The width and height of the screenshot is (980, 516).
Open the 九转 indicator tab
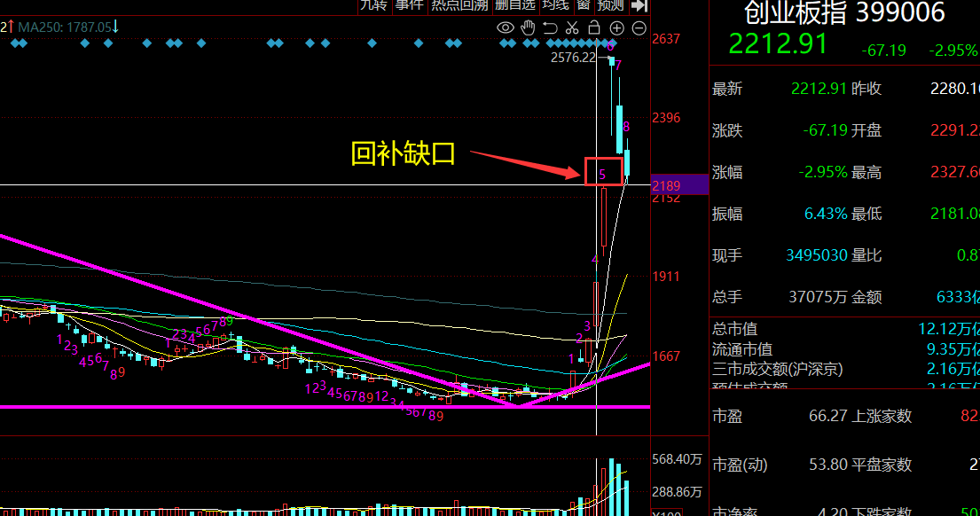pyautogui.click(x=372, y=5)
